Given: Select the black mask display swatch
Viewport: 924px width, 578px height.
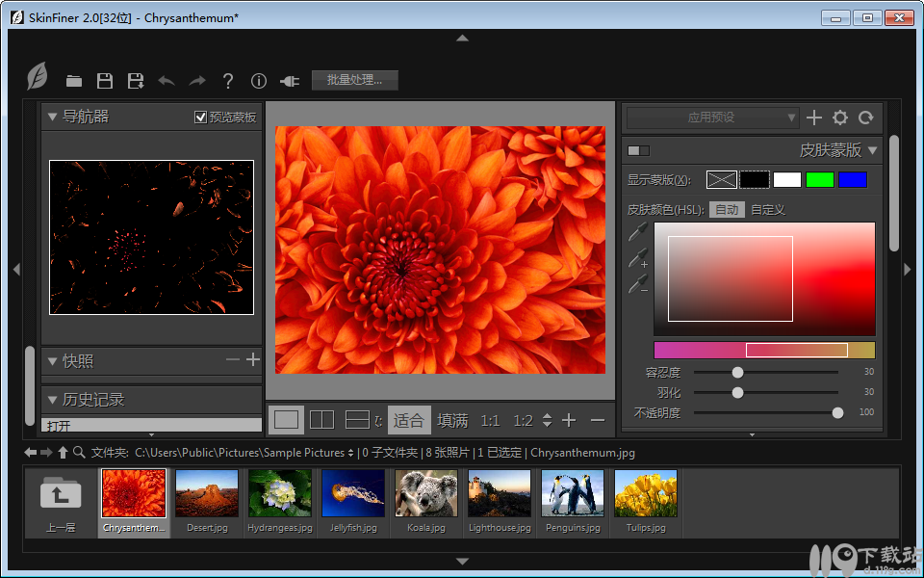Looking at the screenshot, I should point(755,179).
